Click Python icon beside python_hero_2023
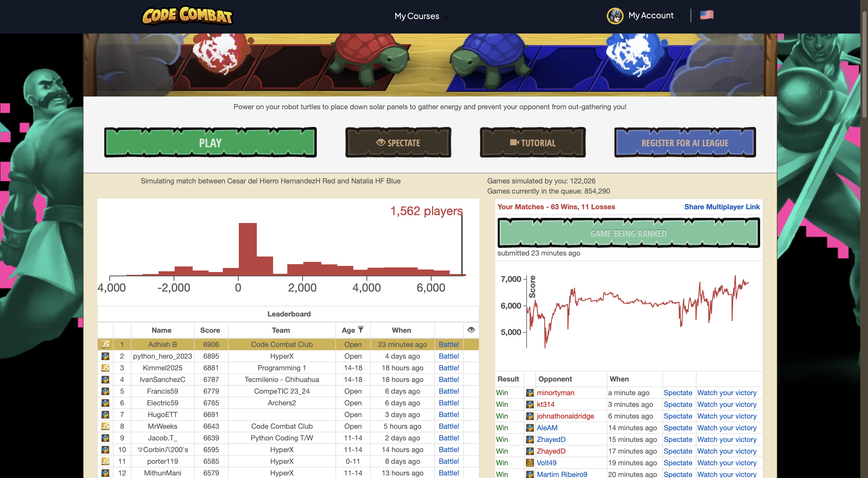 pyautogui.click(x=105, y=356)
